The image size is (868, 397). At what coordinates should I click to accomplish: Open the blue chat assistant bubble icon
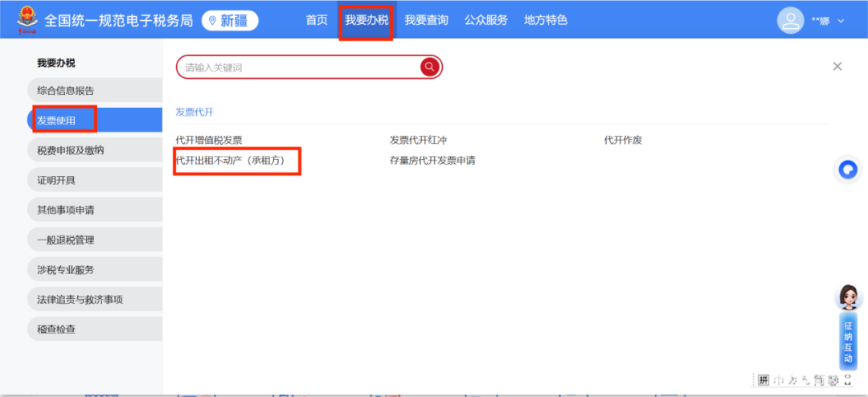coord(848,170)
